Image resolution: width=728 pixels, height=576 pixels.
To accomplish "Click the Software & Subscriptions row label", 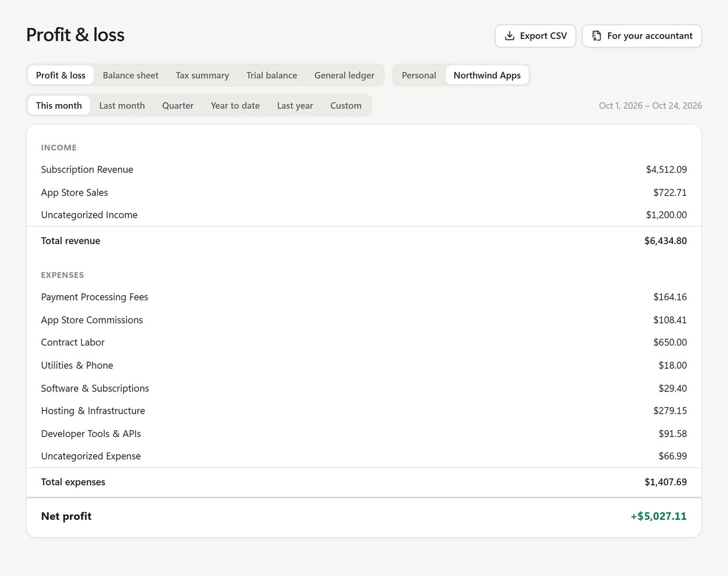I will [95, 388].
